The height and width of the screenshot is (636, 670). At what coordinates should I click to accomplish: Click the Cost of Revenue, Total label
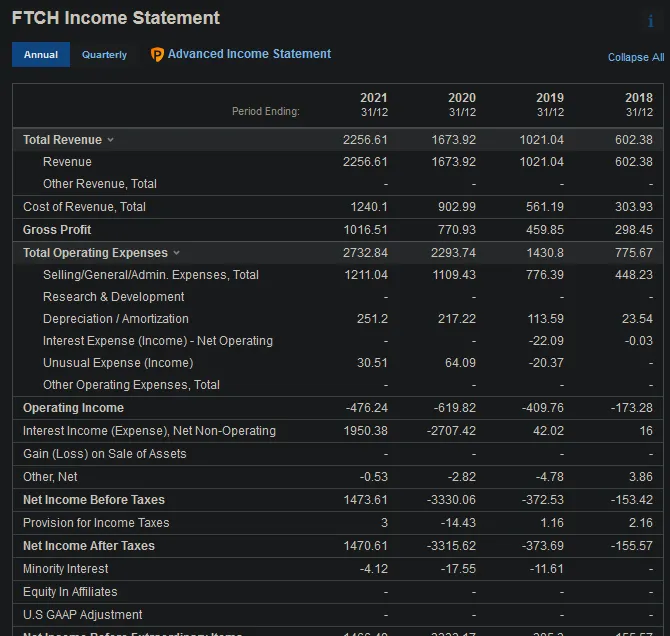[x=84, y=207]
